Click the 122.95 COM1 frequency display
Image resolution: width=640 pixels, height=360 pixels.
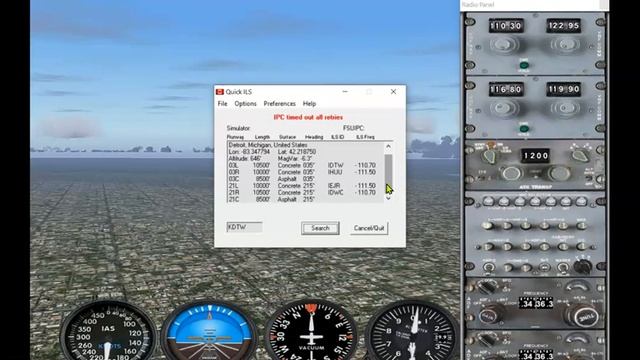pos(563,26)
